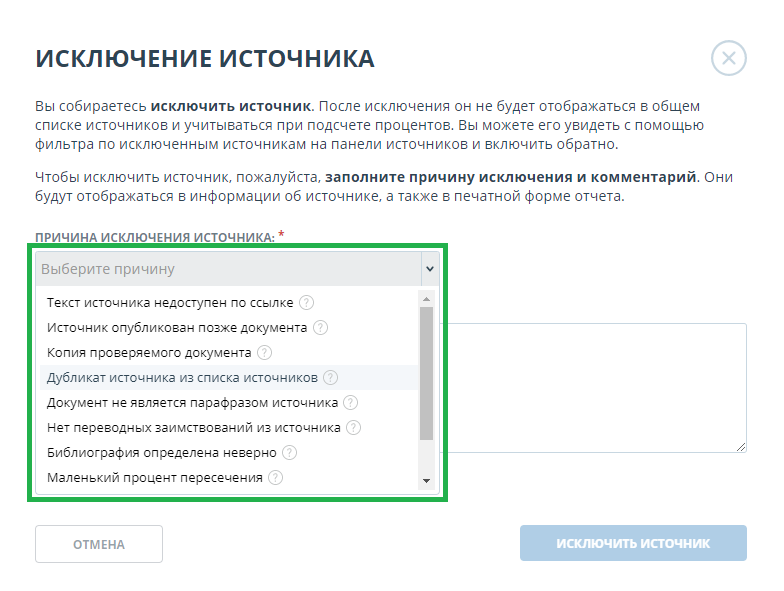This screenshot has height=591, width=784.
Task: Click help icon beside 'Текст источника недоступен по ссылке'
Action: 307,302
